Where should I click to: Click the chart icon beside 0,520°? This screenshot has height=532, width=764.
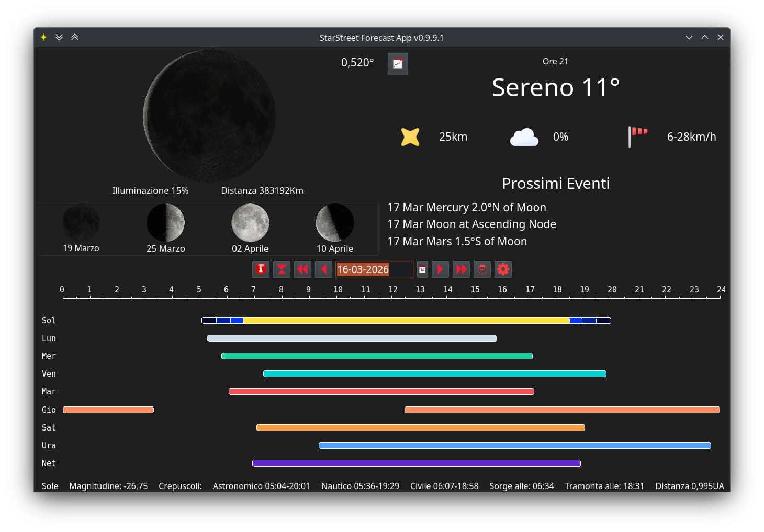[398, 64]
